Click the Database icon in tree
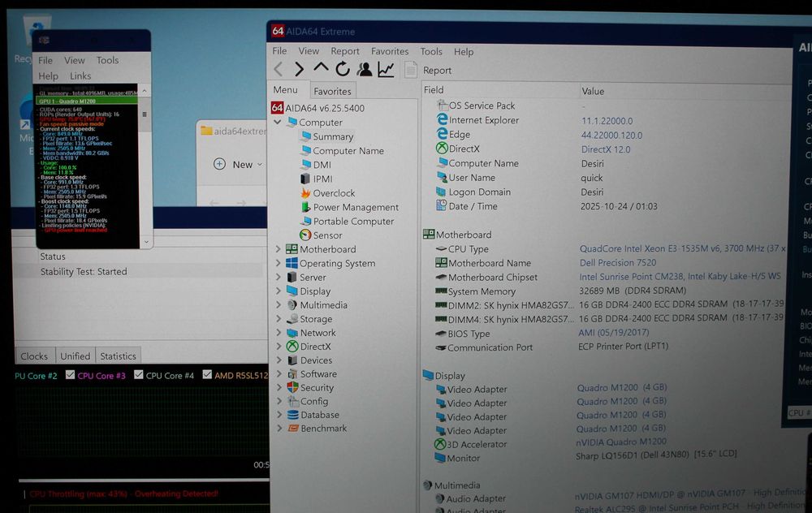 [292, 415]
